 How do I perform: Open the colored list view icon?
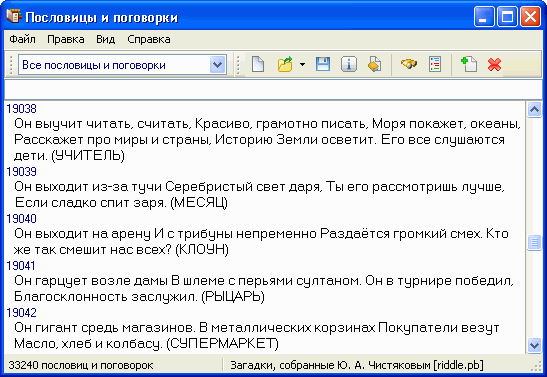point(435,65)
